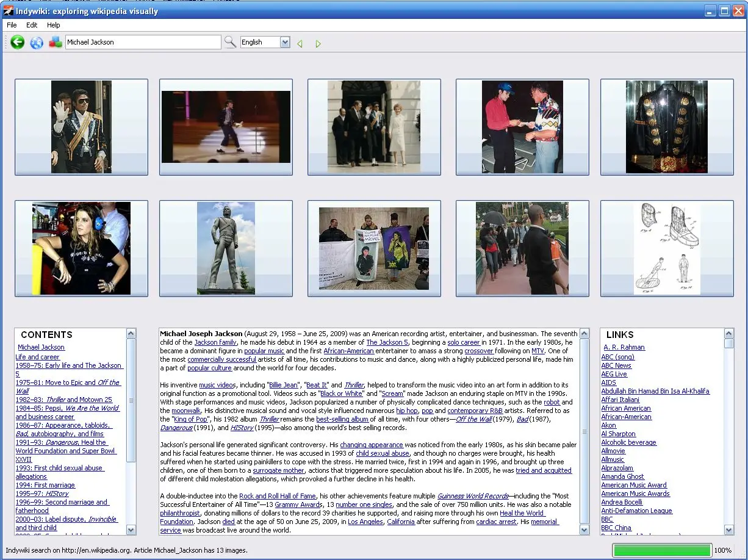Go to next image page with right green arrow
The image size is (748, 560).
click(x=318, y=43)
